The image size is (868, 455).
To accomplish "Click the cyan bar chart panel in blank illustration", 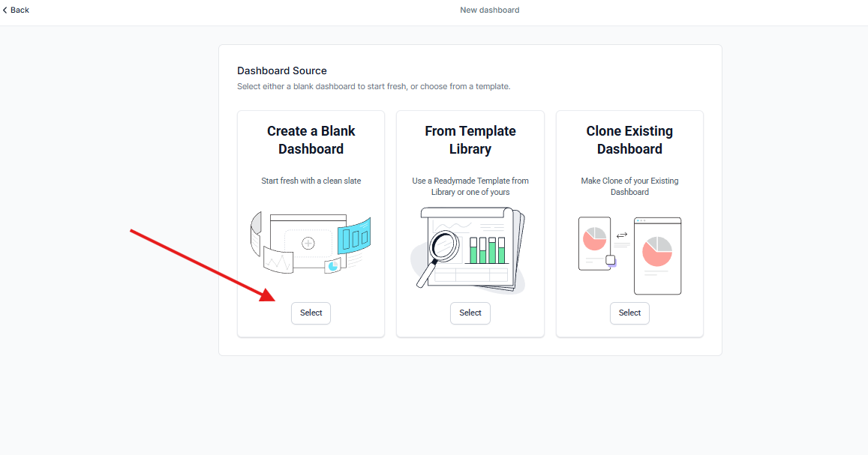I will click(354, 238).
